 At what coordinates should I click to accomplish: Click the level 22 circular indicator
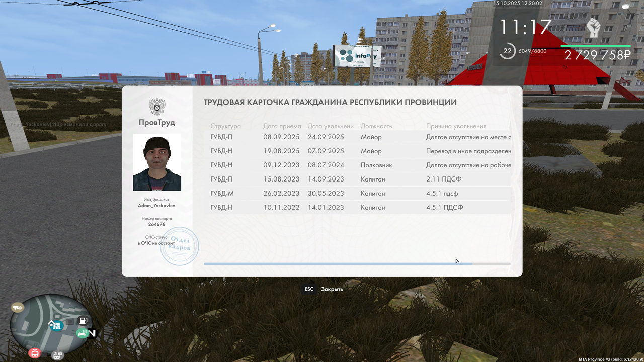[508, 51]
